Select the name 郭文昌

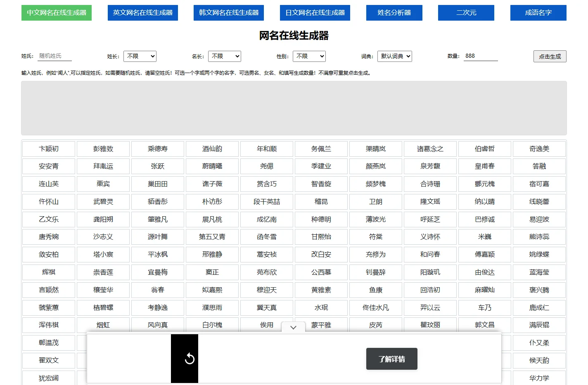pos(485,325)
